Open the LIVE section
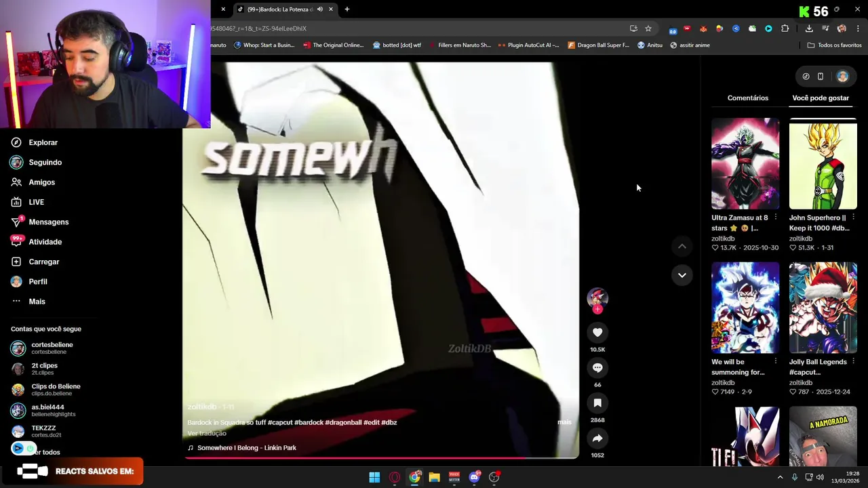This screenshot has height=488, width=868. tap(27, 202)
